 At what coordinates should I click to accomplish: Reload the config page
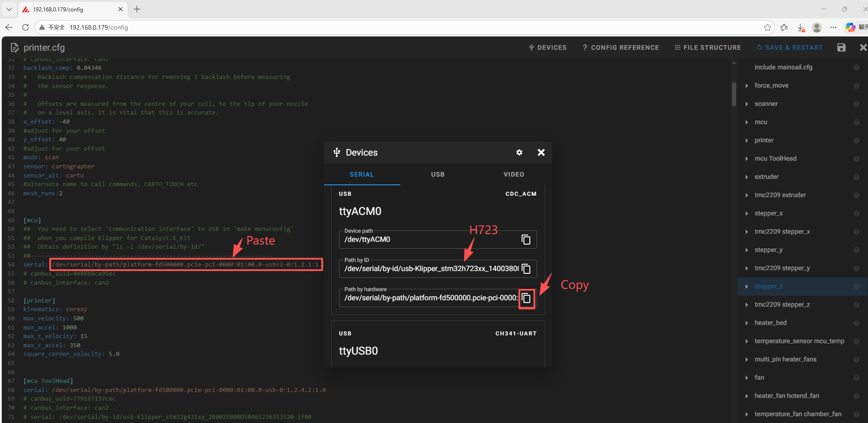coord(26,27)
